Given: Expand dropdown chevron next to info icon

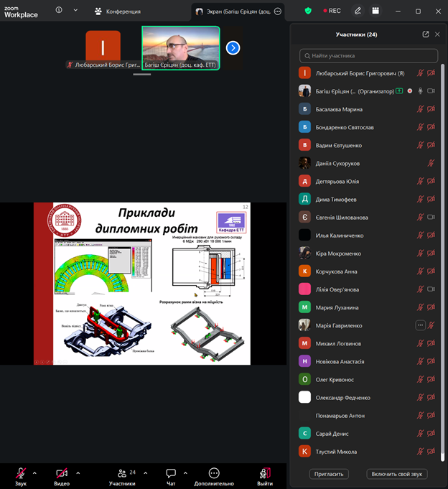Looking at the screenshot, I should pos(75,10).
